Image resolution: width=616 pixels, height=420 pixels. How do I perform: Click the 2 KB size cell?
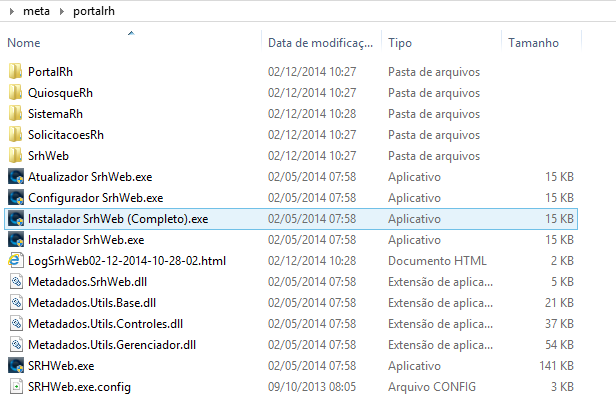click(562, 261)
